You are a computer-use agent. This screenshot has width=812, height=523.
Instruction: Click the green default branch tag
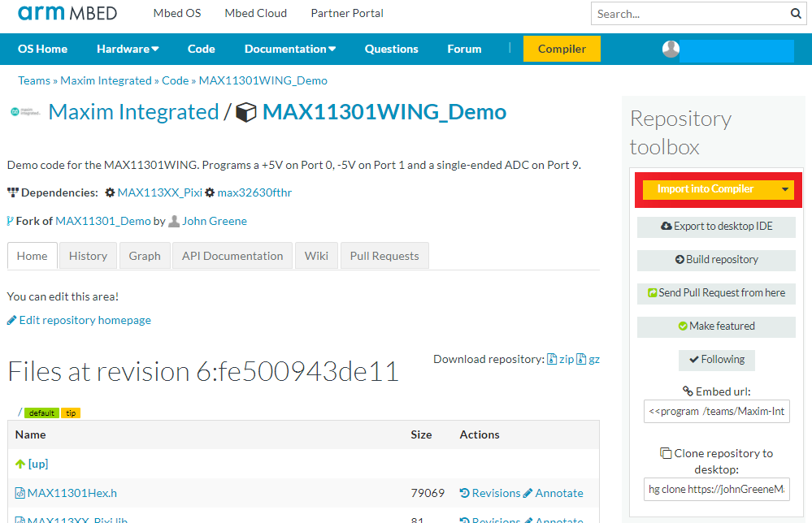tap(42, 413)
